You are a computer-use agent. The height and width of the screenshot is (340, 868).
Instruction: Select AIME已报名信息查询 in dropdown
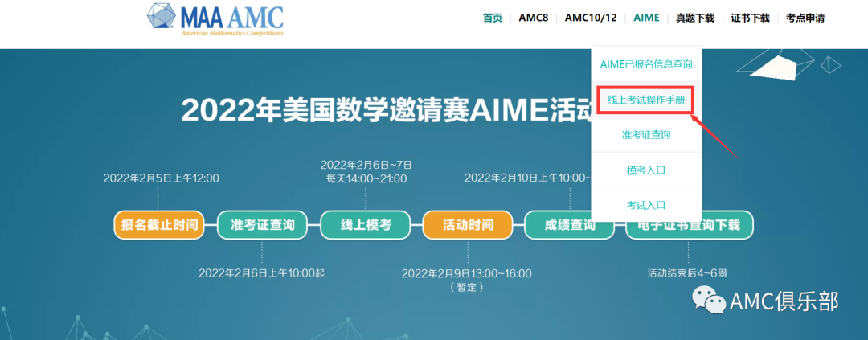click(646, 64)
